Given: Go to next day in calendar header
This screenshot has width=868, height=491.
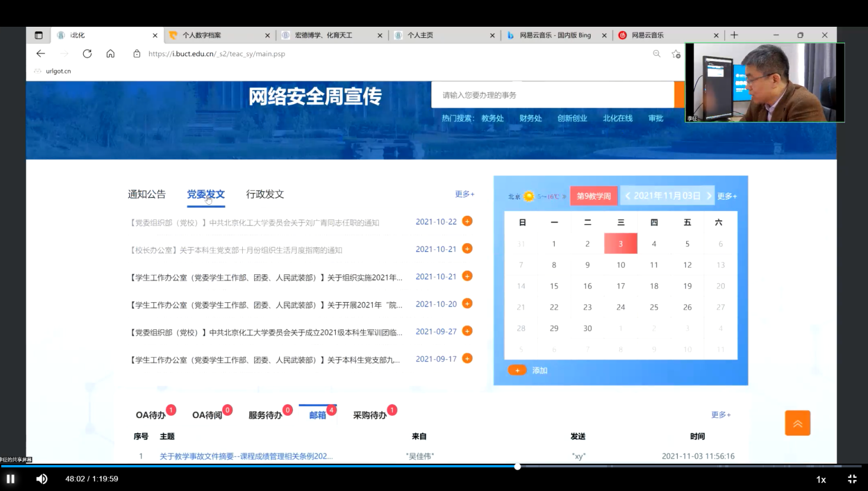Looking at the screenshot, I should [709, 196].
